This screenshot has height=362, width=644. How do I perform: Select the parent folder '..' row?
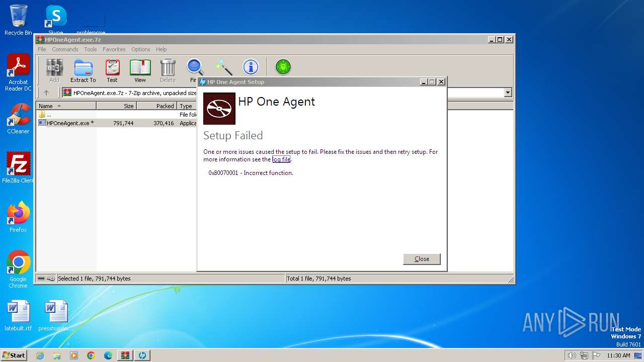coord(117,115)
